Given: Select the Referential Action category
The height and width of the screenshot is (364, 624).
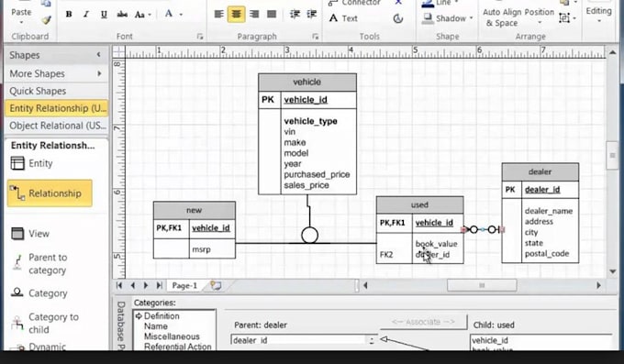Looking at the screenshot, I should pos(177,347).
